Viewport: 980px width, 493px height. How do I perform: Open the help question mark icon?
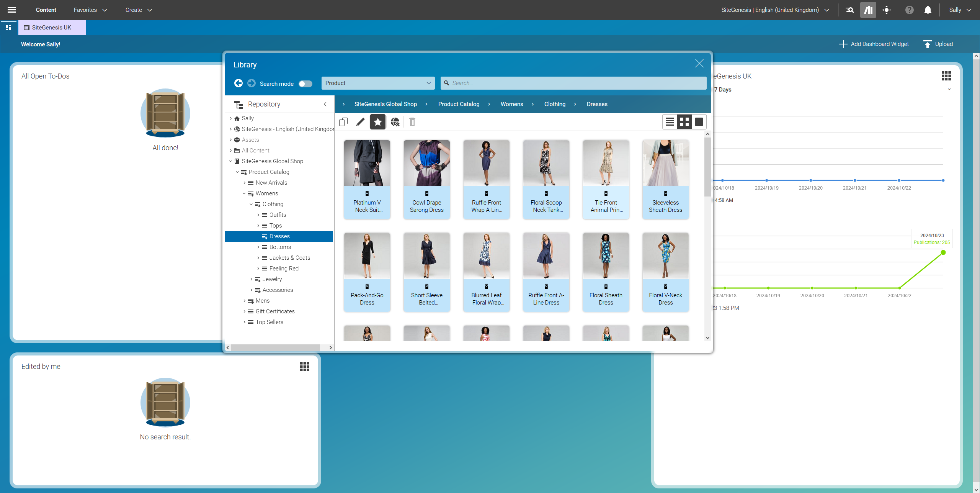[x=909, y=10]
